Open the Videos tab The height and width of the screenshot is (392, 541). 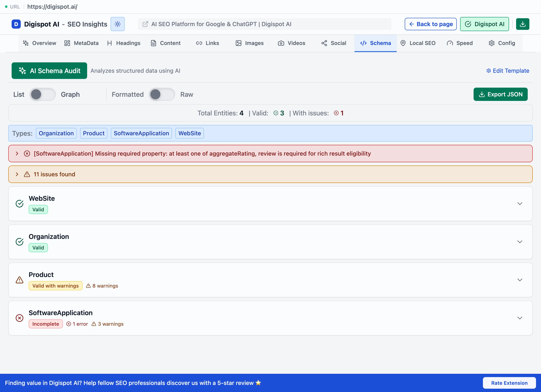point(291,43)
